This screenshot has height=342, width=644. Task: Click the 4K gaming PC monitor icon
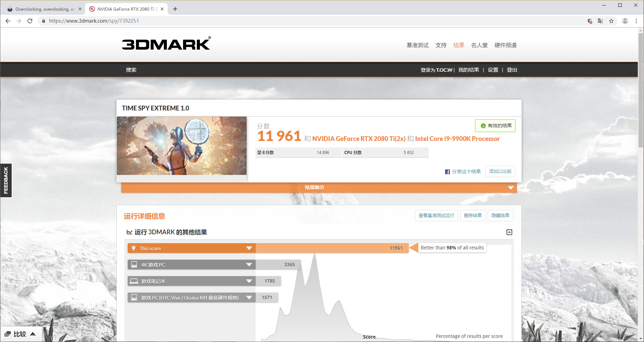pos(134,264)
